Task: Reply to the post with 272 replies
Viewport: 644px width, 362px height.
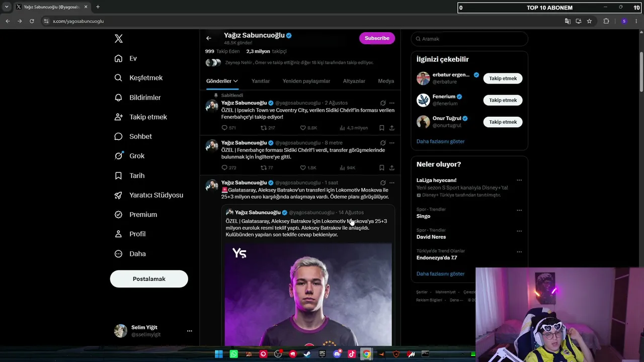Action: 225,167
